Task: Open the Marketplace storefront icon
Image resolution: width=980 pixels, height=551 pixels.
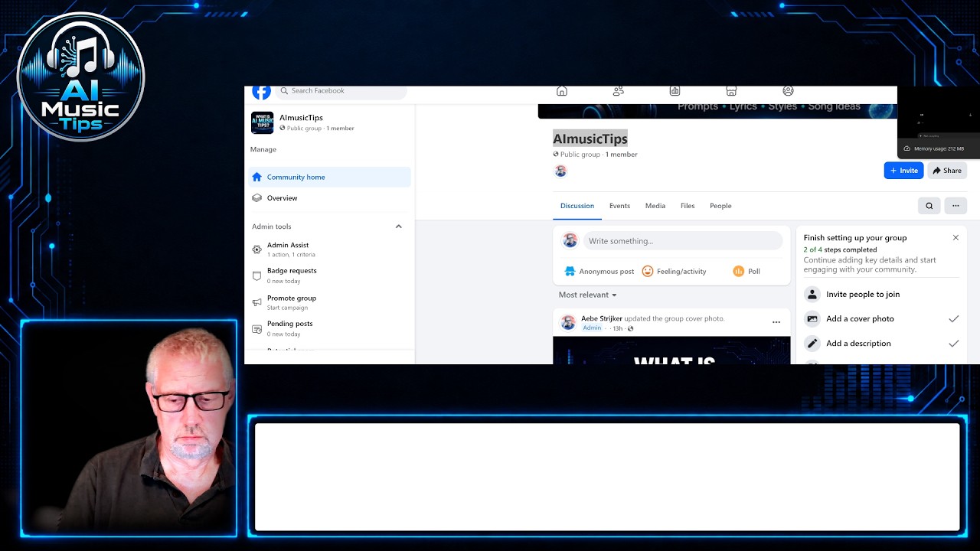Action: coord(731,91)
